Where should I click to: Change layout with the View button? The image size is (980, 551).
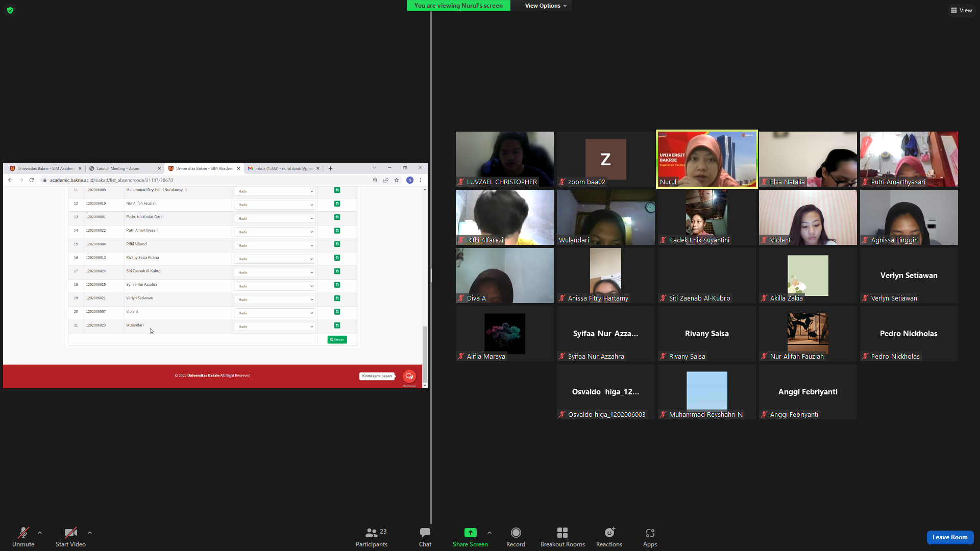pyautogui.click(x=961, y=10)
